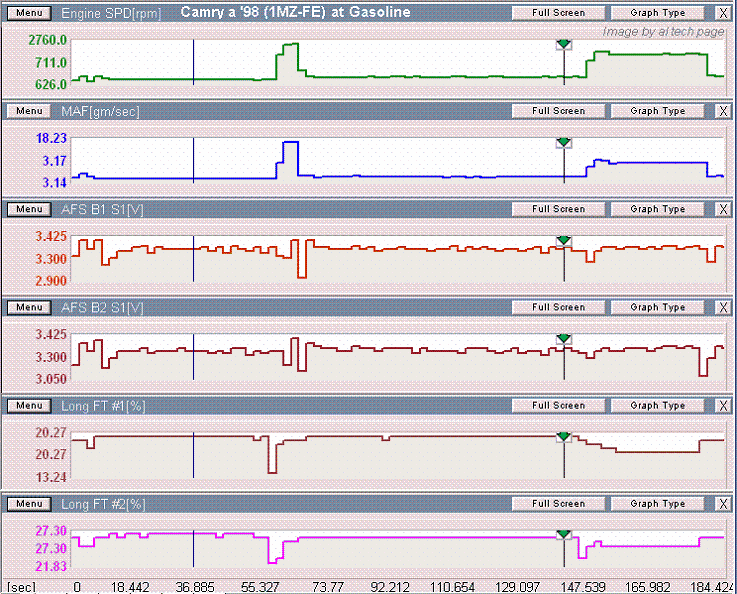
Task: Make AFS B2 S1 graph full screen
Action: (558, 307)
